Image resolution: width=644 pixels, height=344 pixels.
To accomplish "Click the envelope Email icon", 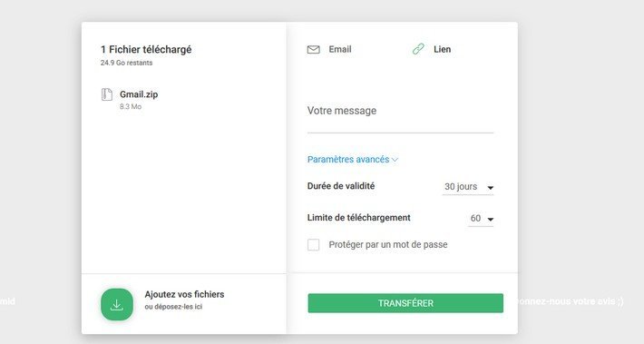I will tap(313, 50).
